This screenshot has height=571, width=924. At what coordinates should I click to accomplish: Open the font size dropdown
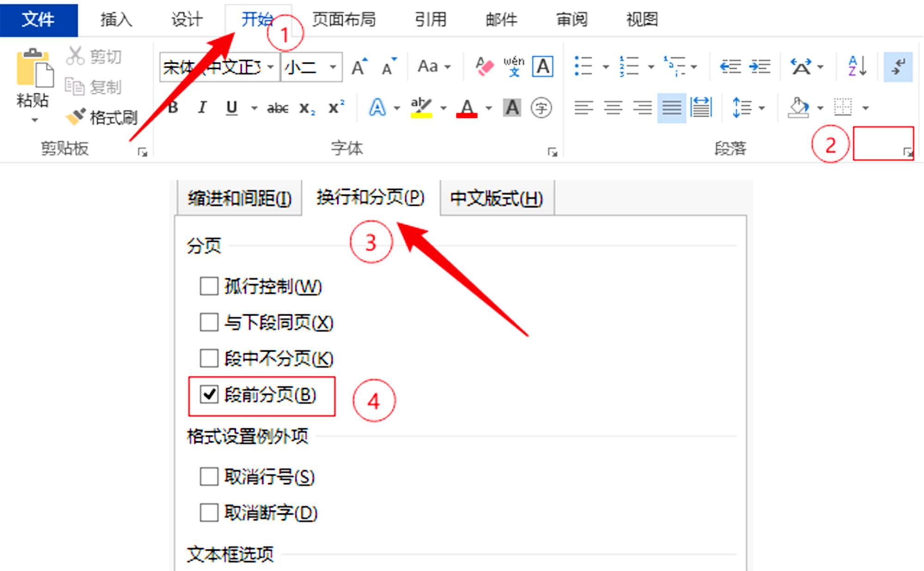(333, 66)
